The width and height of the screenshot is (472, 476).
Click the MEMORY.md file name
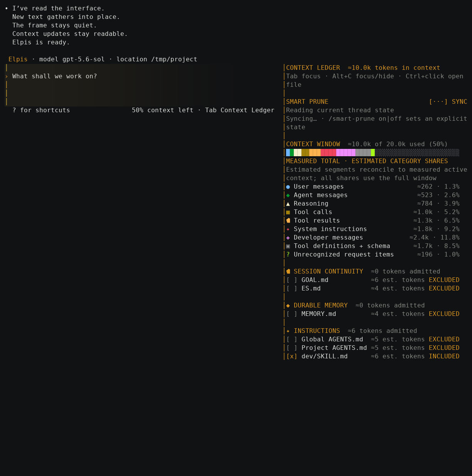tap(319, 314)
